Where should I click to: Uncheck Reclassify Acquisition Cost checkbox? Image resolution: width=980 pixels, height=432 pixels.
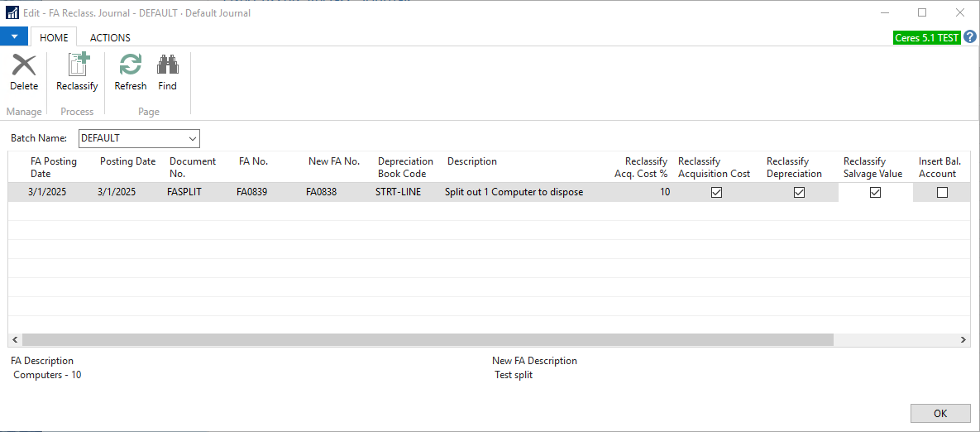pos(717,192)
